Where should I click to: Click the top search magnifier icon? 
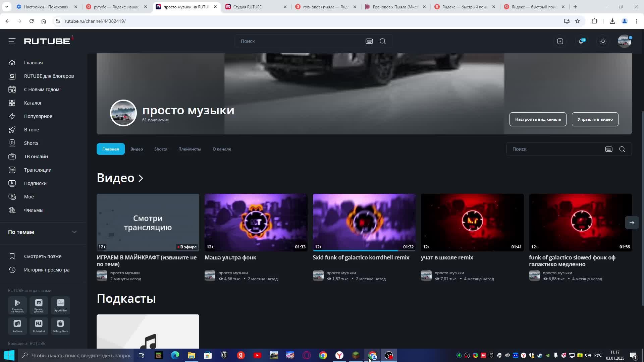[383, 41]
